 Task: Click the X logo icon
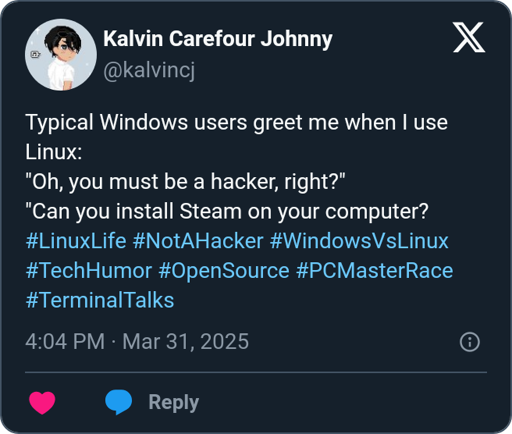(469, 37)
